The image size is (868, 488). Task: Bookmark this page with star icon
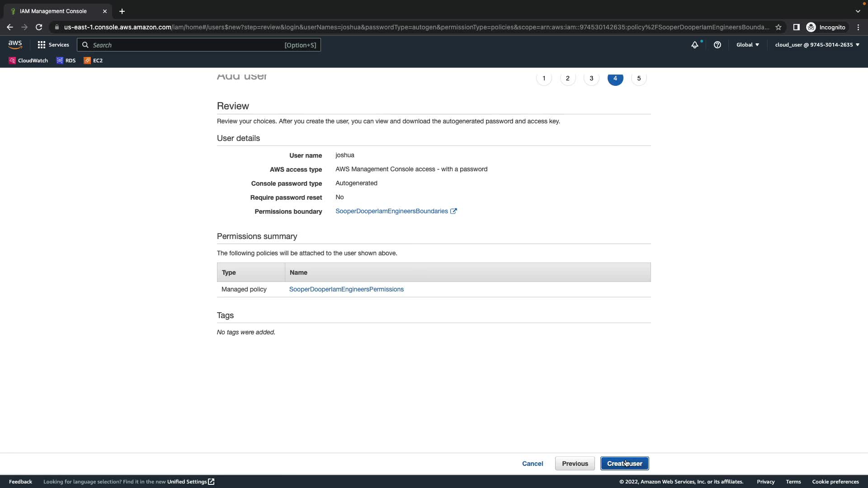(778, 27)
